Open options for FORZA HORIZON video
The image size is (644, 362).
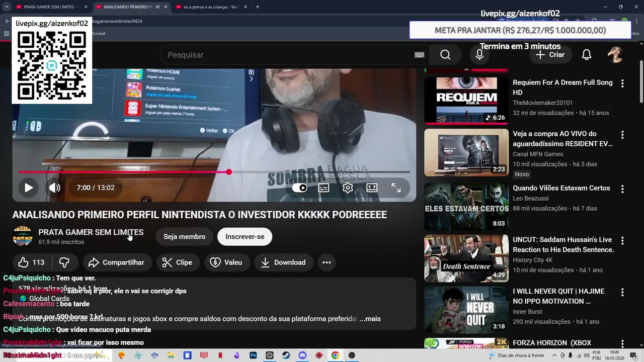[x=622, y=344]
